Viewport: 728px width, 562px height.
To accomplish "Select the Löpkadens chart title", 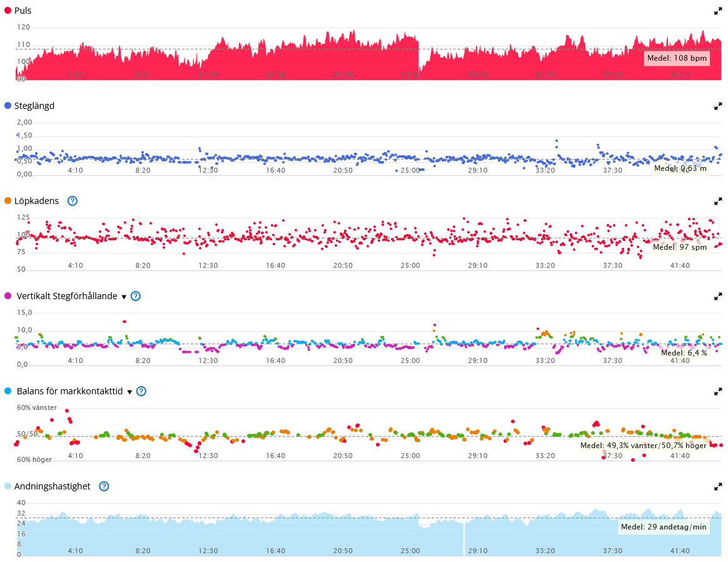I will click(37, 201).
